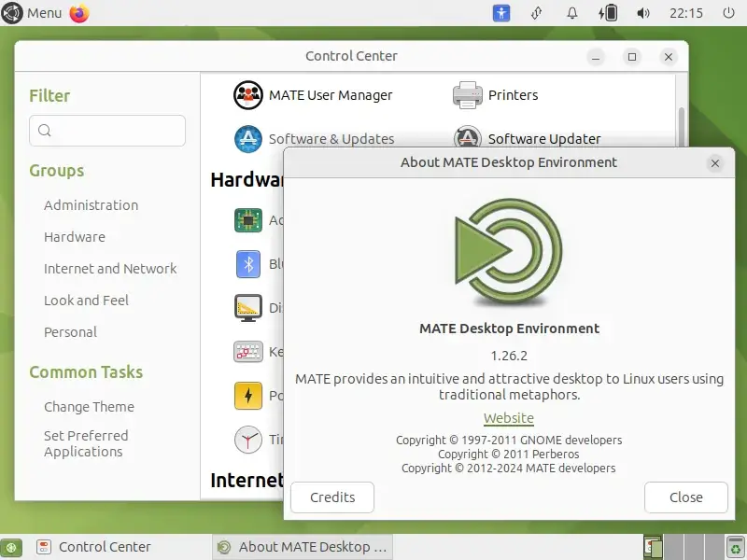This screenshot has width=747, height=560.
Task: Click the Filter search field
Action: (106, 131)
